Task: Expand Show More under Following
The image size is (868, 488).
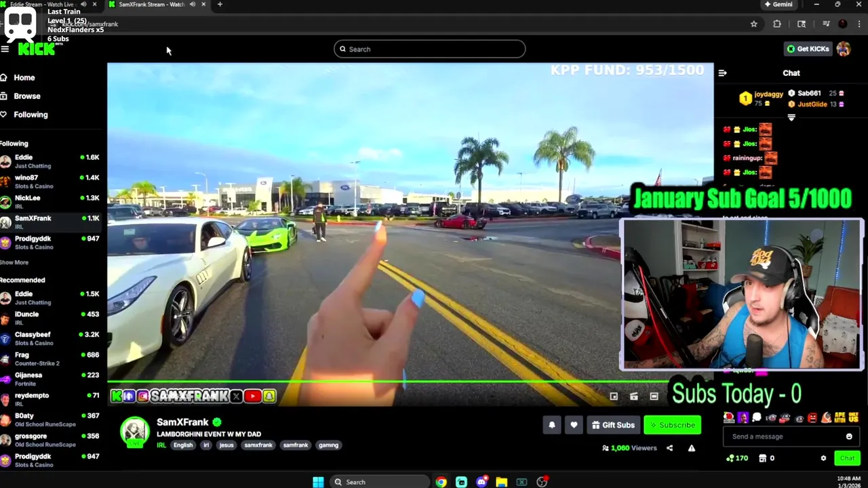Action: pos(14,262)
